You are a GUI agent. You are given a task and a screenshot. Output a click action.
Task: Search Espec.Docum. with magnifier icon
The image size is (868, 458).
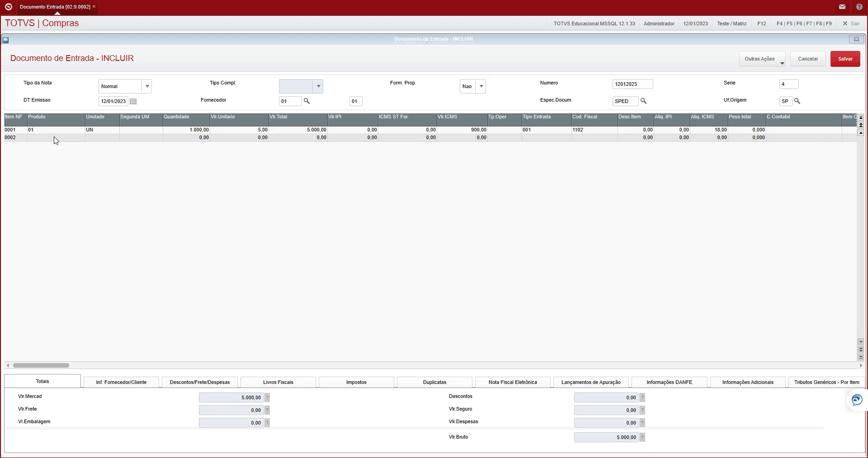[643, 101]
